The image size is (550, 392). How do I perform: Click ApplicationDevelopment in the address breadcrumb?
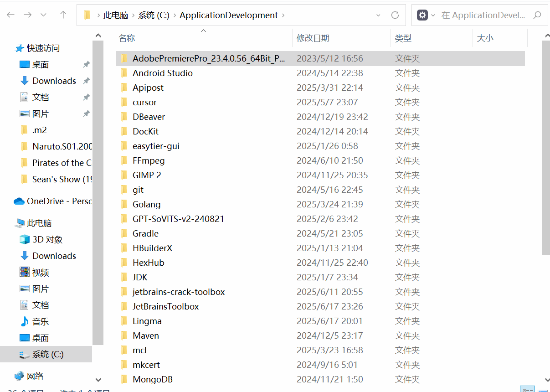(x=229, y=15)
